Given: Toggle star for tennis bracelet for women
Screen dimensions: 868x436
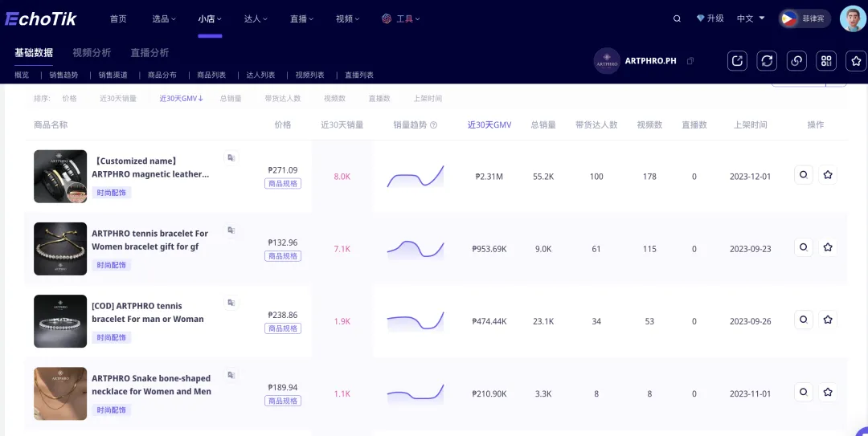Looking at the screenshot, I should (x=828, y=247).
